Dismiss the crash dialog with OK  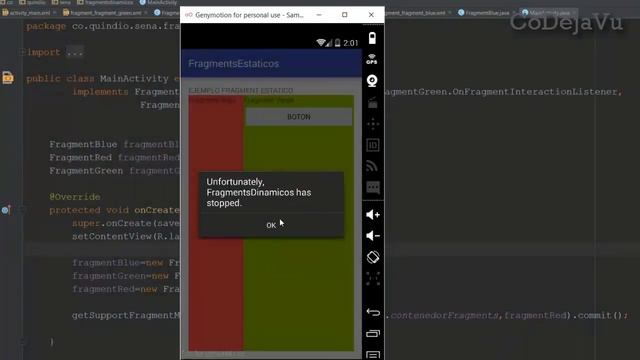[271, 225]
